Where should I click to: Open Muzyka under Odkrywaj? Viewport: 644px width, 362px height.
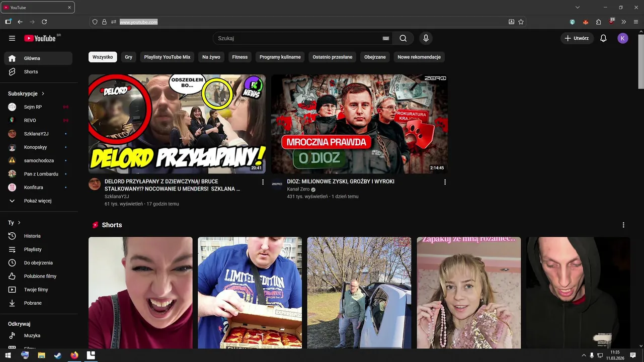[x=38, y=335]
